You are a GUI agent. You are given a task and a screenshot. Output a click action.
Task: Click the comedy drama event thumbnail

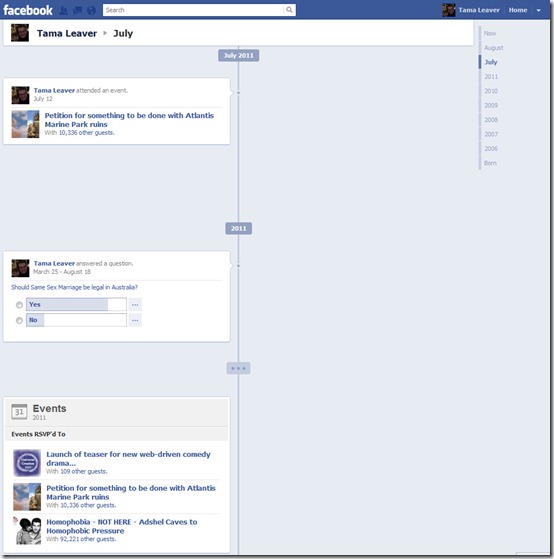point(27,463)
